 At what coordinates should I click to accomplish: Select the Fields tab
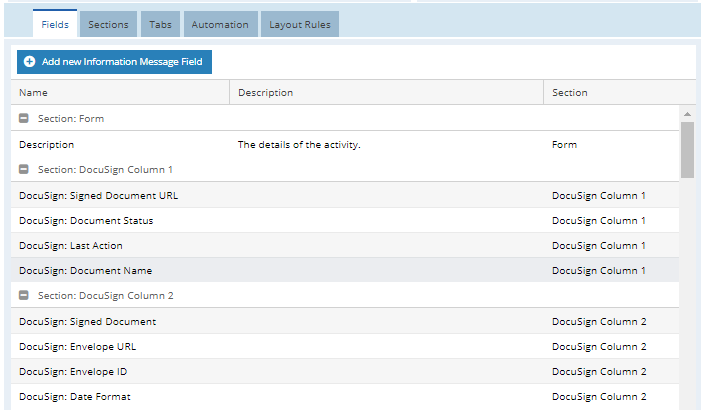pos(55,24)
